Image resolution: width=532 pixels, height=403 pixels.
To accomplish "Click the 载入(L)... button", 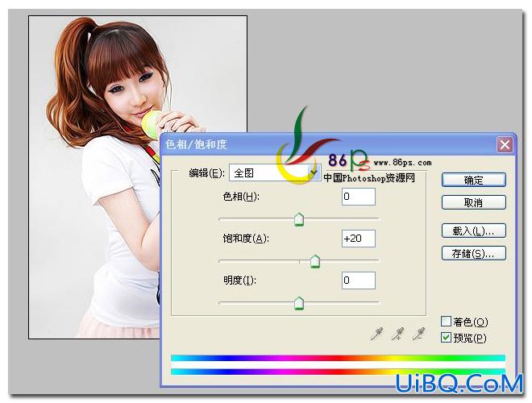I will point(474,231).
